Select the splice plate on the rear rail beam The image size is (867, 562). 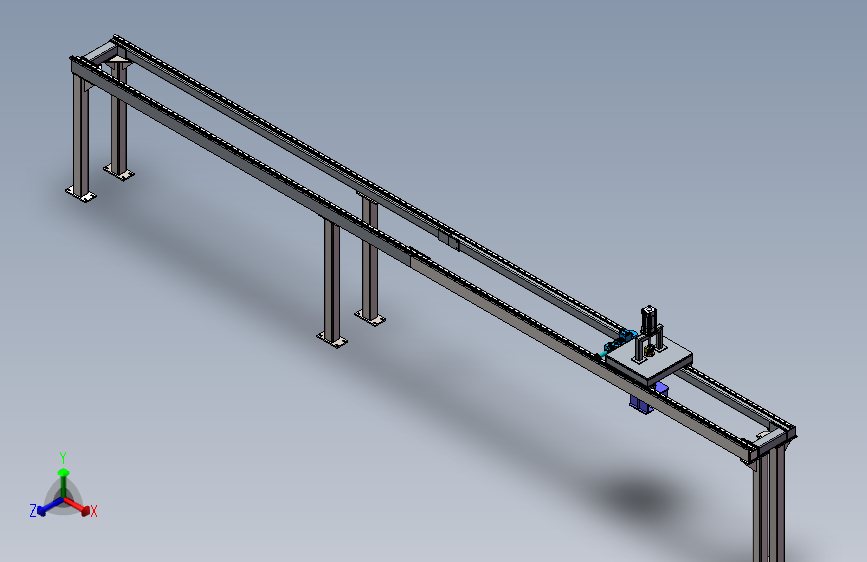pos(448,240)
